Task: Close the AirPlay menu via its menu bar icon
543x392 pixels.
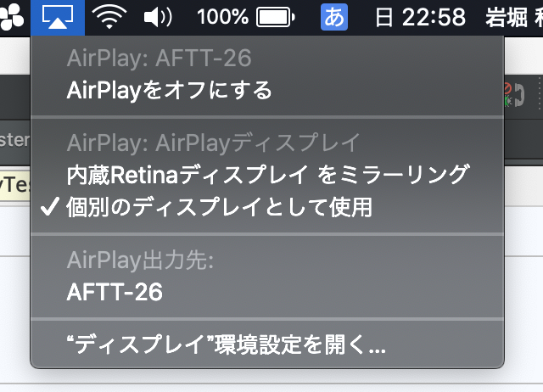Action: click(58, 17)
